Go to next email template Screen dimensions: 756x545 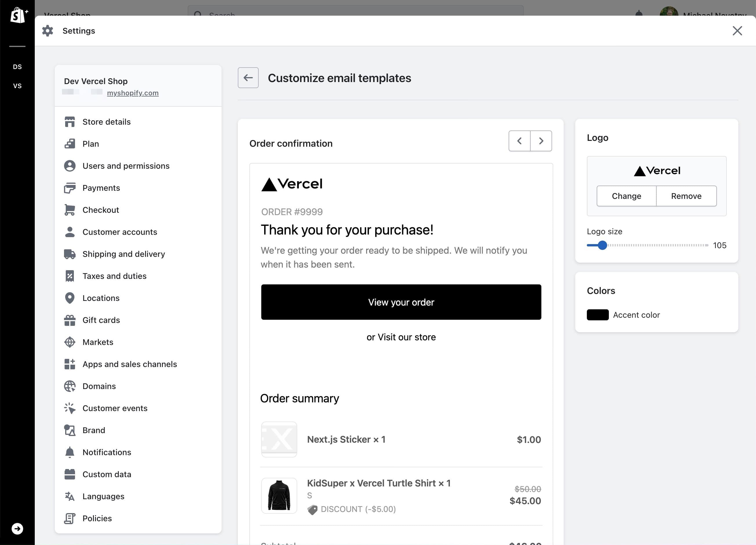541,141
